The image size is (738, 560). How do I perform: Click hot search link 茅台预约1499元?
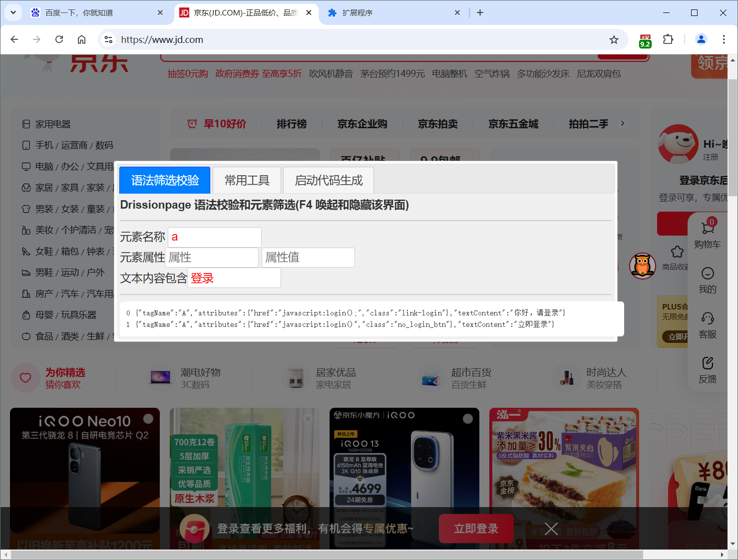click(392, 74)
